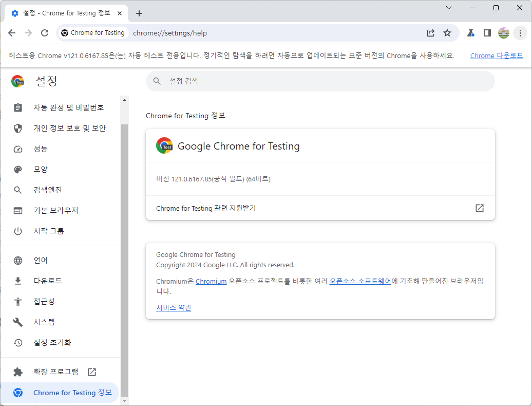Click the wrench icon for 시스템
Screen dimensions: 532x406
(x=18, y=322)
